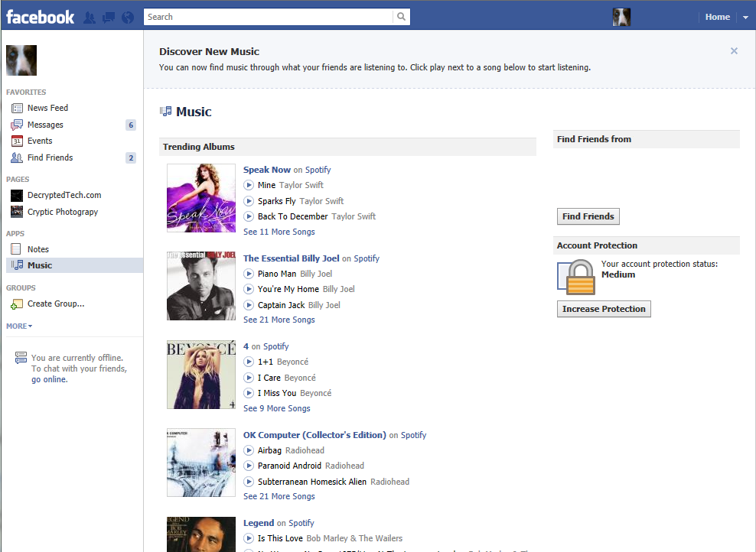Viewport: 756px width, 552px height.
Task: Click the Increase Protection button
Action: pyautogui.click(x=604, y=309)
